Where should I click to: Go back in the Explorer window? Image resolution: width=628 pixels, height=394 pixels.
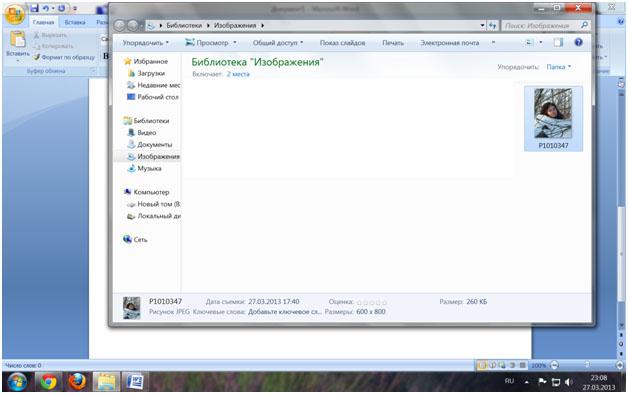click(x=119, y=25)
